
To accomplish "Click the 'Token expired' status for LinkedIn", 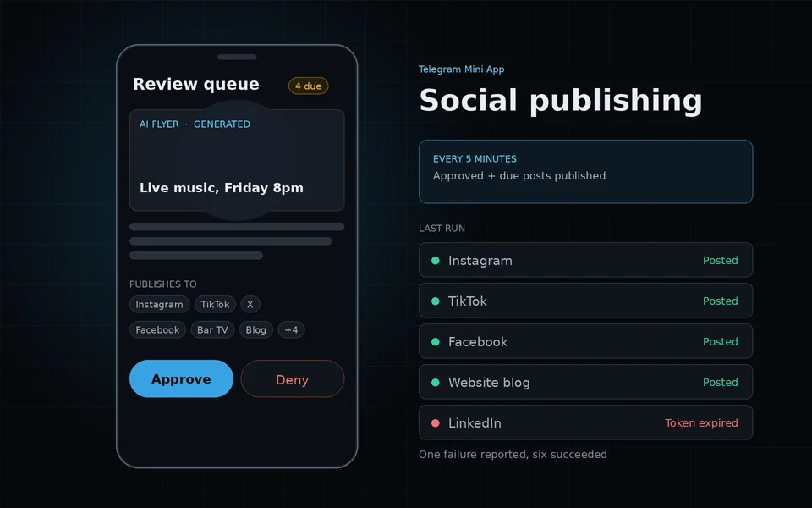I will click(x=701, y=423).
